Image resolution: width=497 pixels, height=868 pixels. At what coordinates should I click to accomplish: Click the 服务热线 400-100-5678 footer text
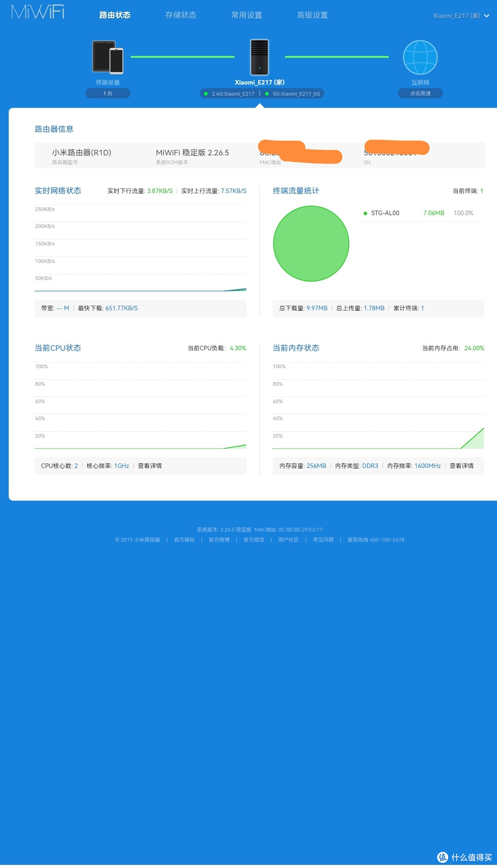(x=376, y=540)
